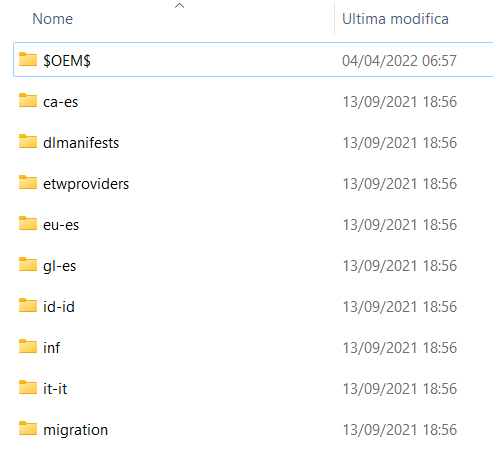Select the id-id folder icon
This screenshot has height=454, width=493.
[28, 305]
